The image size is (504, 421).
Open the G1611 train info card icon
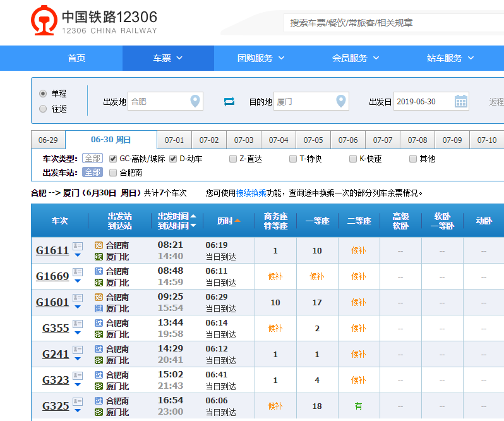[78, 247]
